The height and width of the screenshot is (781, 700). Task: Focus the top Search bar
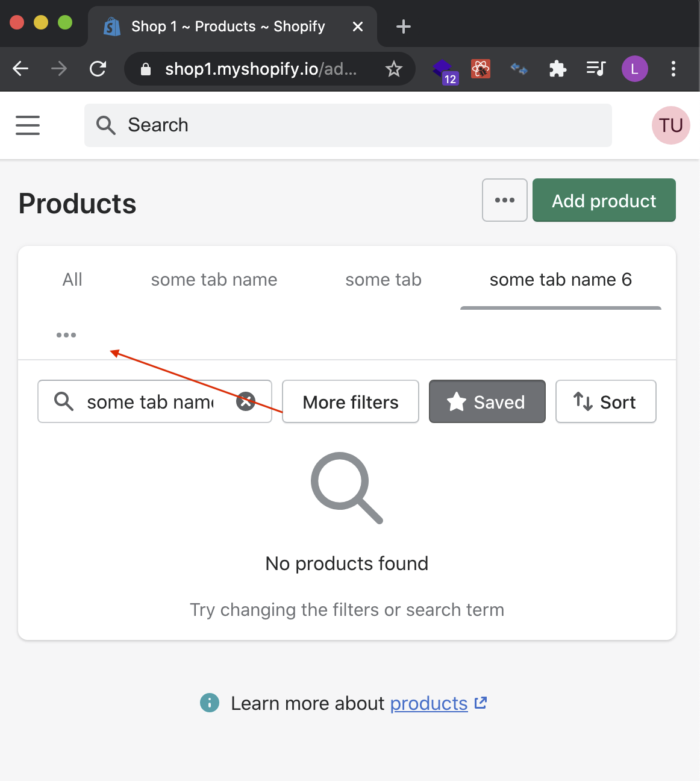click(x=348, y=125)
